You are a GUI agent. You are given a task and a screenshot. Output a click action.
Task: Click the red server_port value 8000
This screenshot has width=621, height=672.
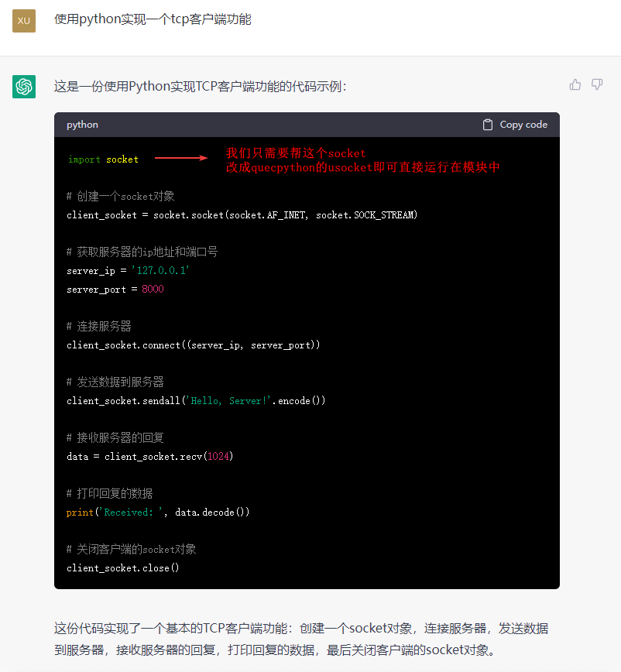pos(153,289)
